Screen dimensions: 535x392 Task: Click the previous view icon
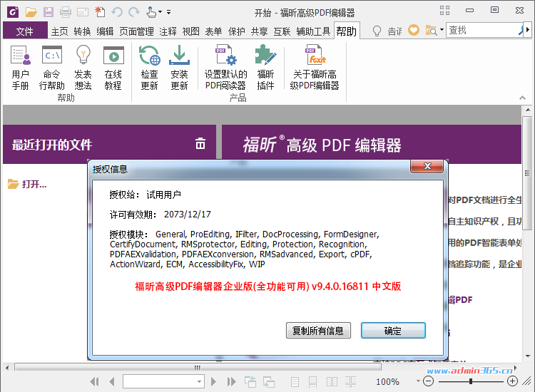(x=250, y=381)
